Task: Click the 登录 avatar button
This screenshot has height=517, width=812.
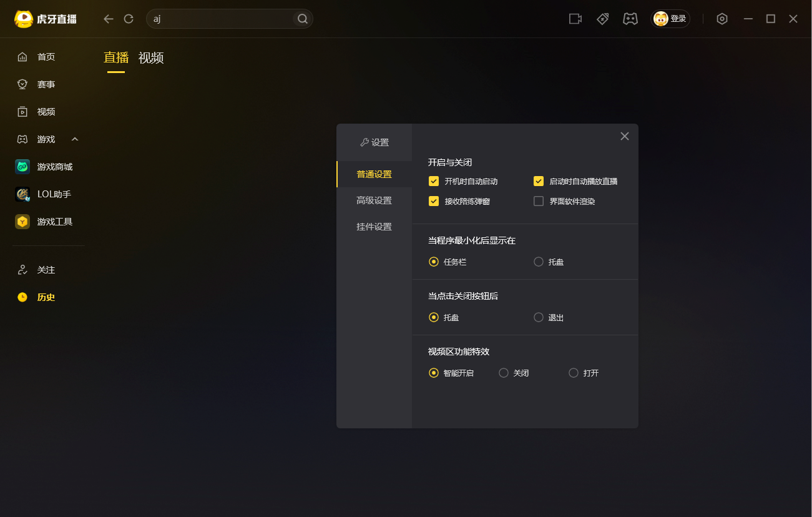Action: [670, 19]
